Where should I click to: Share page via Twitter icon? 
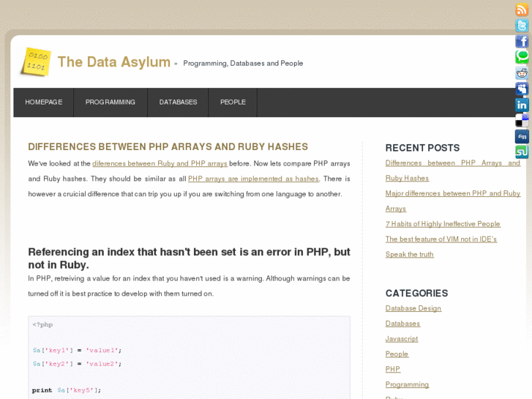522,26
